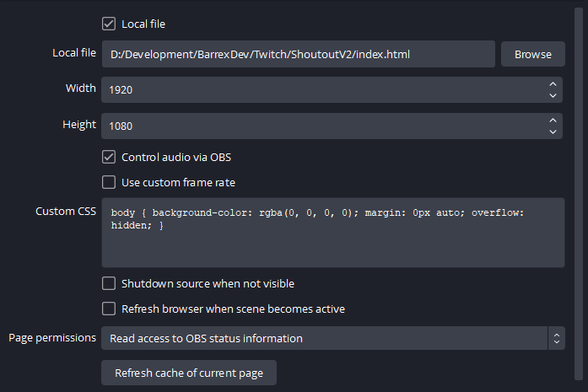
Task: Click the Control audio via OBS label
Action: pyautogui.click(x=176, y=157)
